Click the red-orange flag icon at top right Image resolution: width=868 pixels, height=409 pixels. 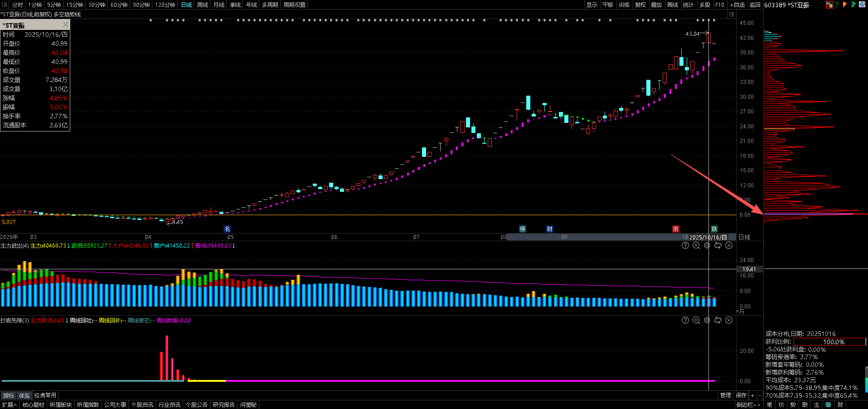(845, 5)
